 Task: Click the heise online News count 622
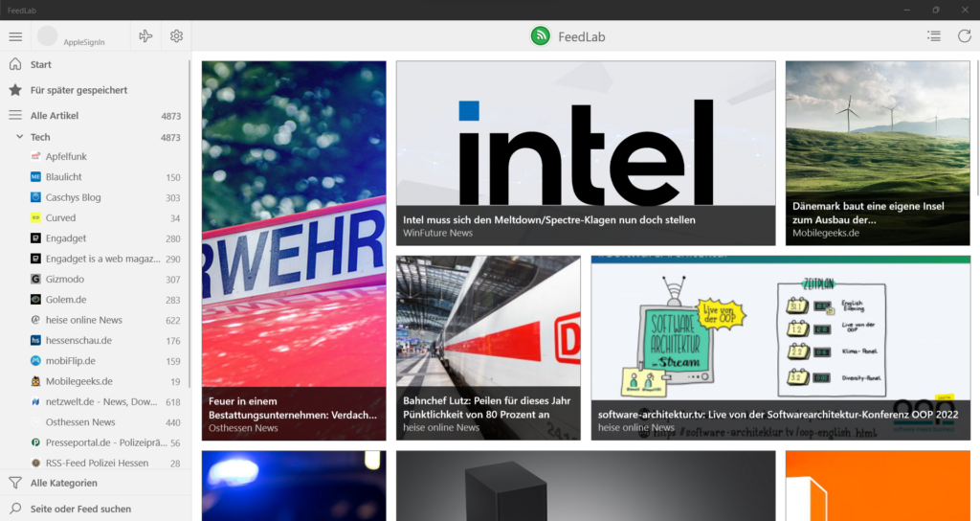[173, 321]
